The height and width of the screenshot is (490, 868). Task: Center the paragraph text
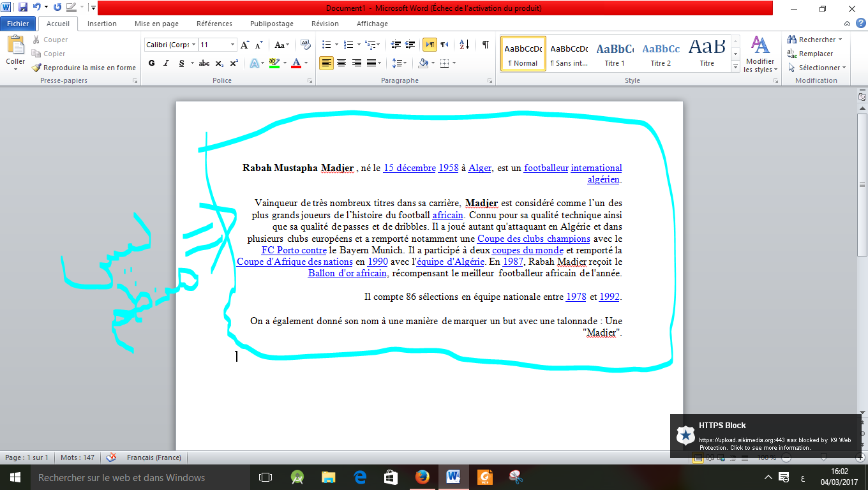click(x=341, y=63)
